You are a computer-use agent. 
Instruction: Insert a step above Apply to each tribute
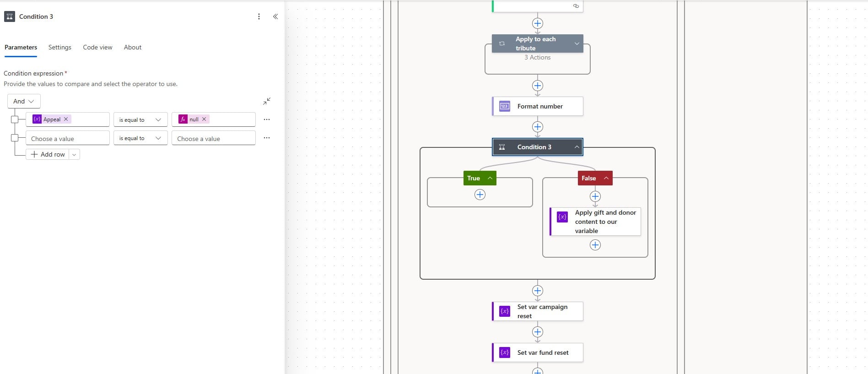(x=538, y=23)
